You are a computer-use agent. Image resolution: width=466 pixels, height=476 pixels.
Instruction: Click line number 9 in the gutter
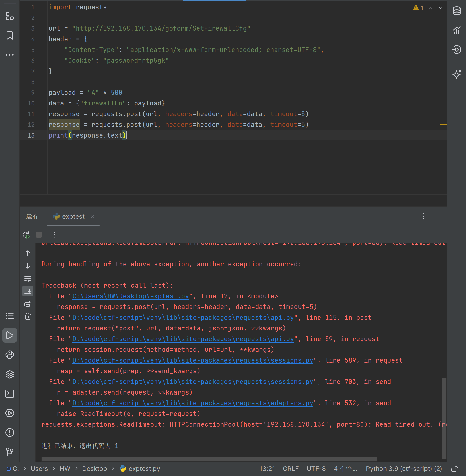pos(33,93)
